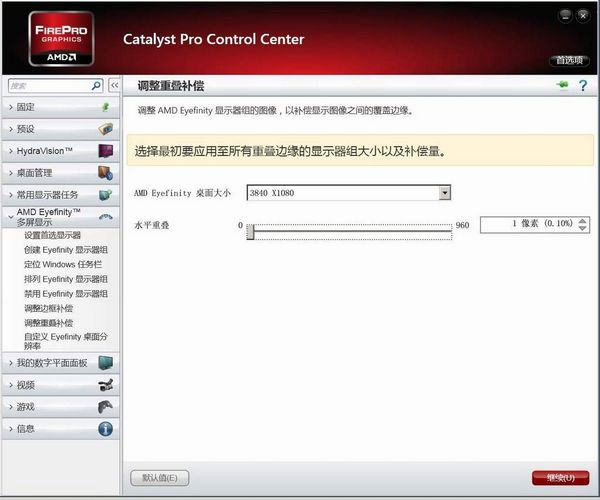Screen dimensions: 600x500
Task: Increase the overlap pixel value with up arrow
Action: [x=582, y=221]
